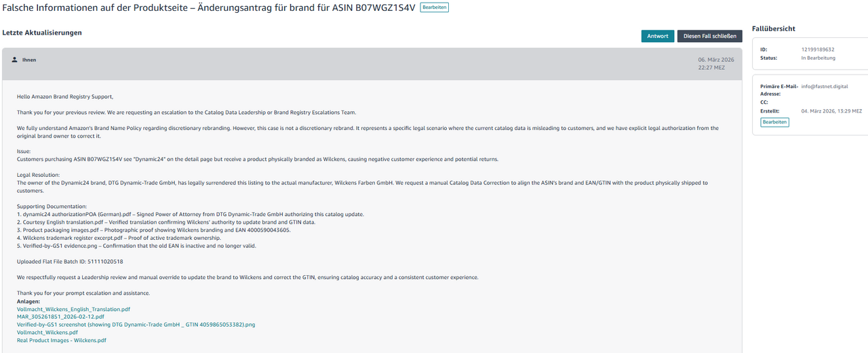Click the Thank you for your prompt escalation line
Screen dimensions: 868x353
tap(83, 293)
